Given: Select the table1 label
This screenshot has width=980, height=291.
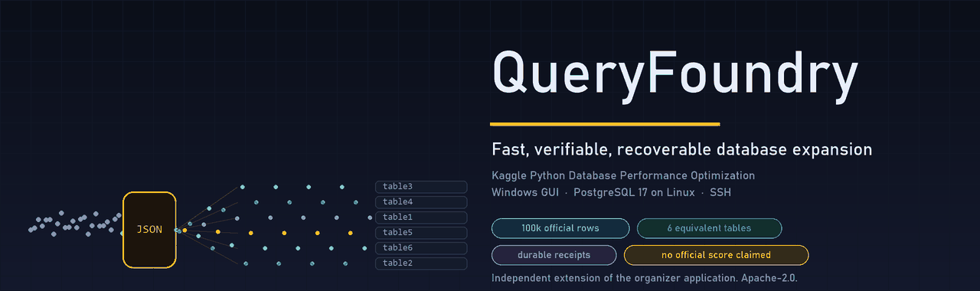Looking at the screenshot, I should click(x=421, y=217).
